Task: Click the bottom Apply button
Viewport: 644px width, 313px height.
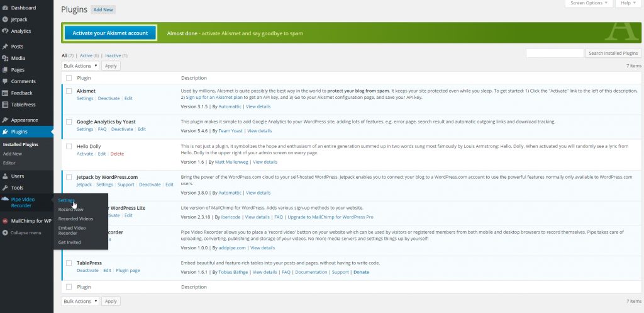Action: click(111, 301)
